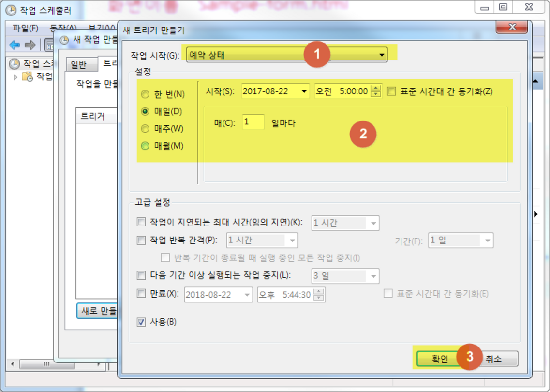Uncheck the 사용(B) checkbox
Viewport: 550px width, 392px height.
tap(141, 322)
